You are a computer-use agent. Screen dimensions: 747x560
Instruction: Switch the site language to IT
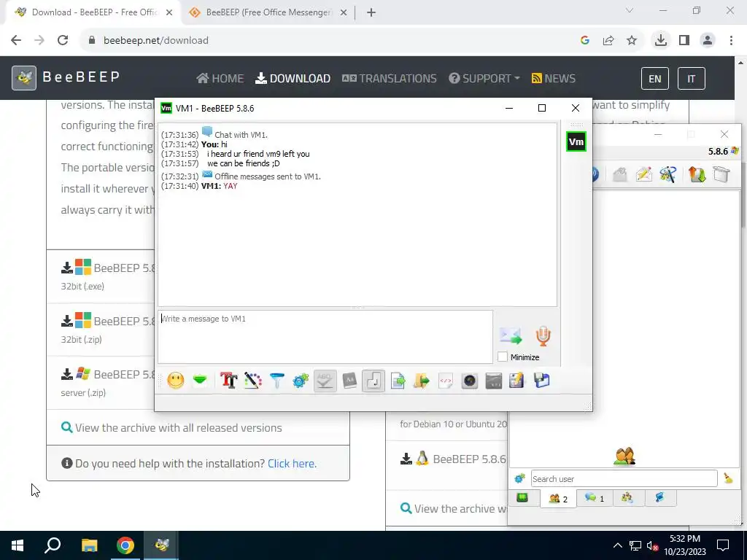tap(691, 79)
